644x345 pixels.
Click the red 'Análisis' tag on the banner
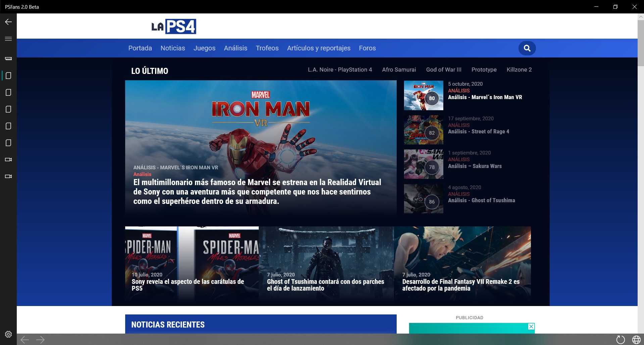click(142, 174)
